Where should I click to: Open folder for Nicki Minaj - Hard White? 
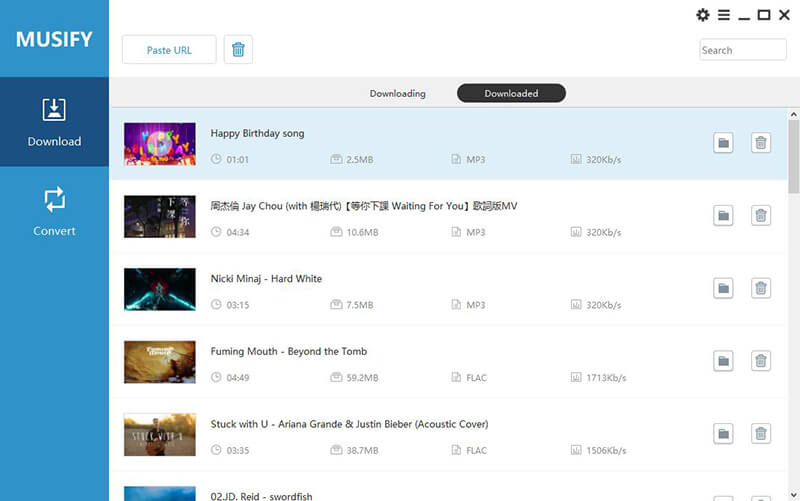[x=723, y=288]
